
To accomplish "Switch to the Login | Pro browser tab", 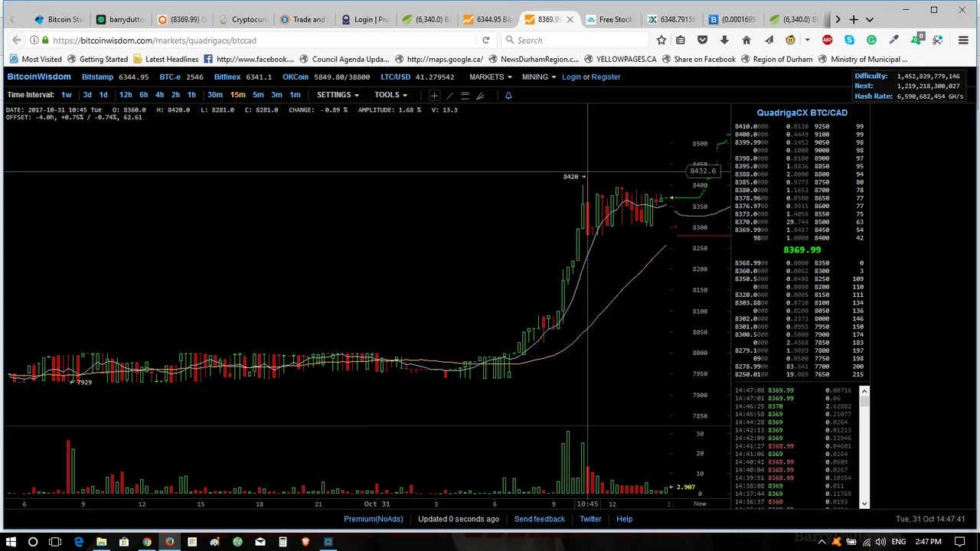I will click(x=366, y=19).
